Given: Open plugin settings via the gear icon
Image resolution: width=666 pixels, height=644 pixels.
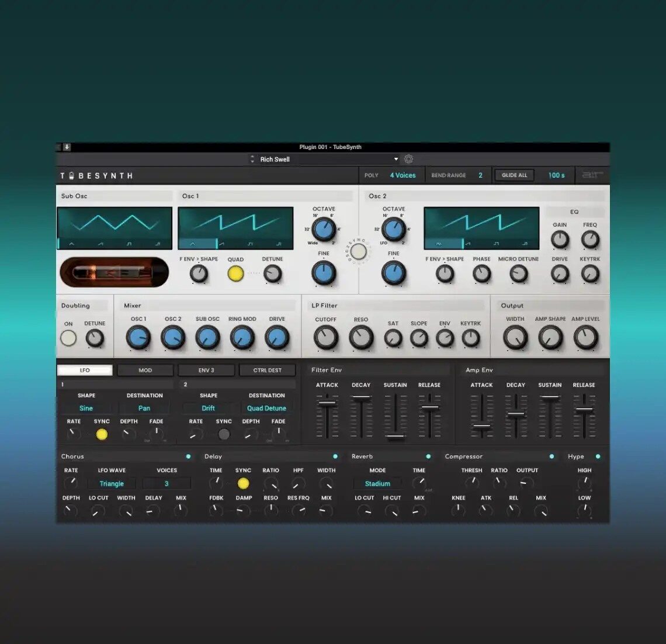Looking at the screenshot, I should (408, 158).
